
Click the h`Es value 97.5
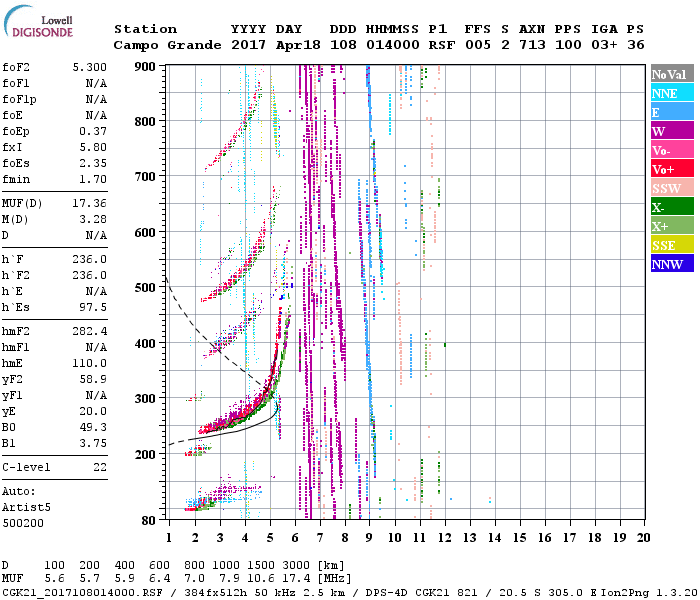[93, 308]
